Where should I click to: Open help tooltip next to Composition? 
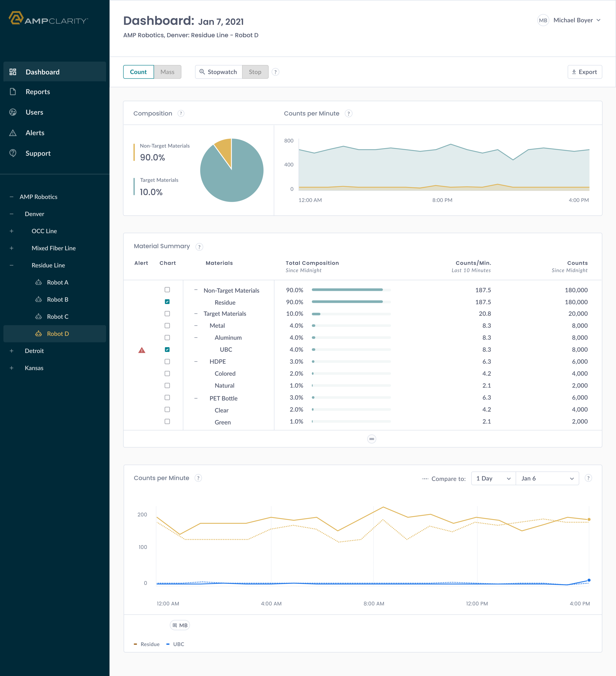(x=181, y=113)
